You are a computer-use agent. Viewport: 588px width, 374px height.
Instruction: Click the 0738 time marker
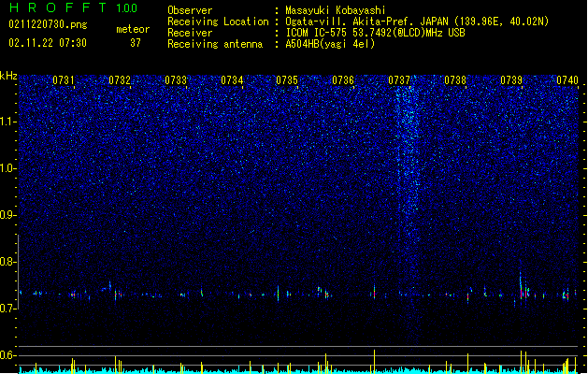pos(455,80)
